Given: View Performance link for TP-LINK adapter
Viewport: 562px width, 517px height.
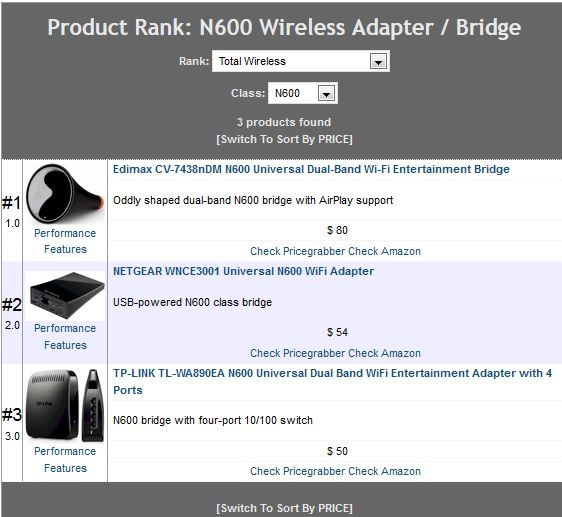Looking at the screenshot, I should [65, 451].
